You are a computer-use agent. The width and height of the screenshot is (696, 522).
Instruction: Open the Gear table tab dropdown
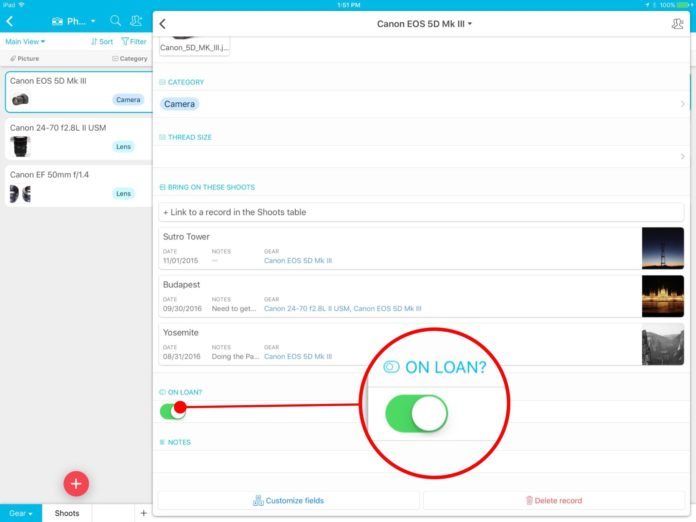click(x=21, y=513)
